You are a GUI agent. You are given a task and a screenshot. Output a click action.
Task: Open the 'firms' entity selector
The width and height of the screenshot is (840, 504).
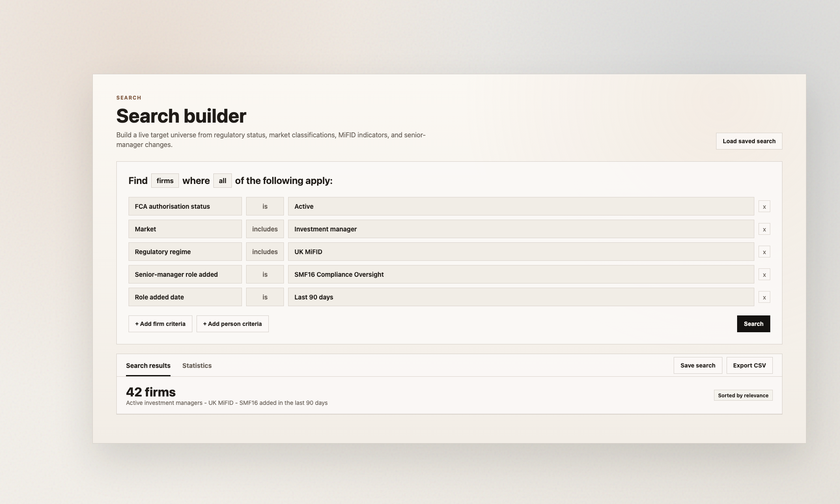[x=165, y=181]
